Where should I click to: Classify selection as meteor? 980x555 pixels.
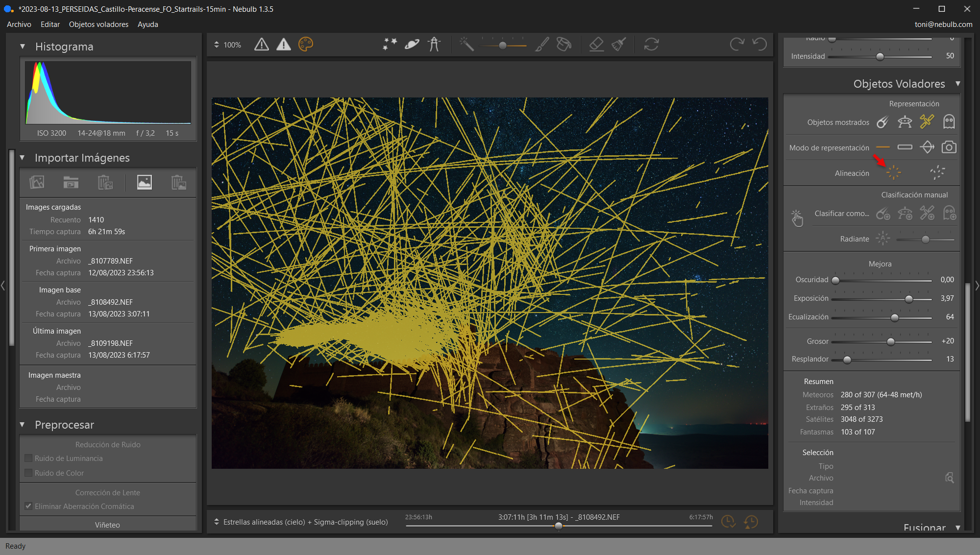click(x=883, y=214)
